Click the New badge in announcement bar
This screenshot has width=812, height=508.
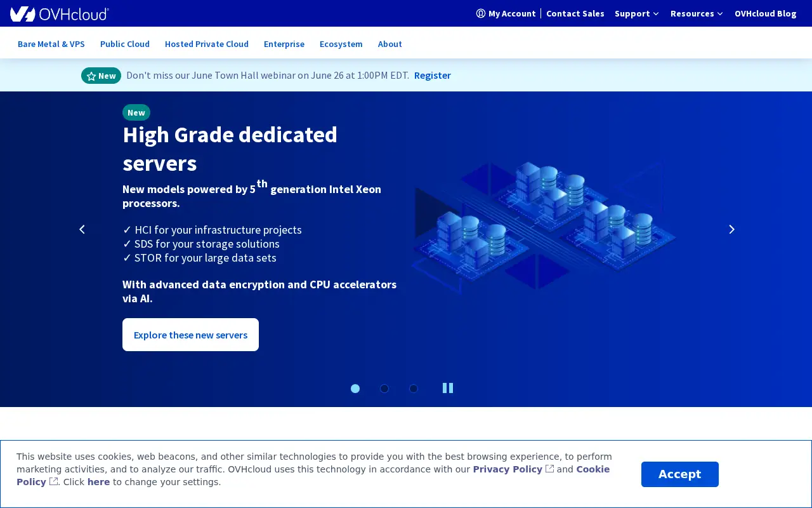[101, 76]
